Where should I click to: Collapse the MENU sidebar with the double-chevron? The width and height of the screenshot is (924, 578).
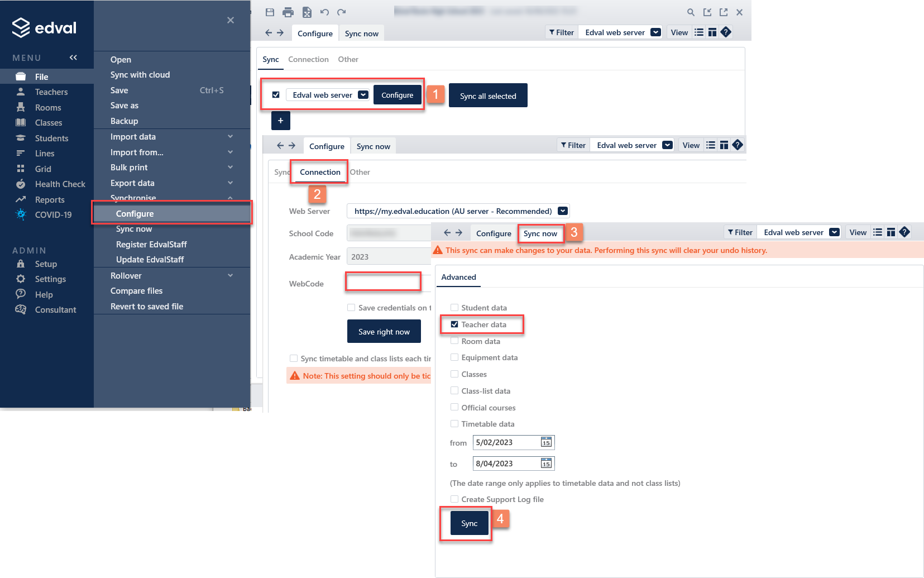pyautogui.click(x=73, y=58)
